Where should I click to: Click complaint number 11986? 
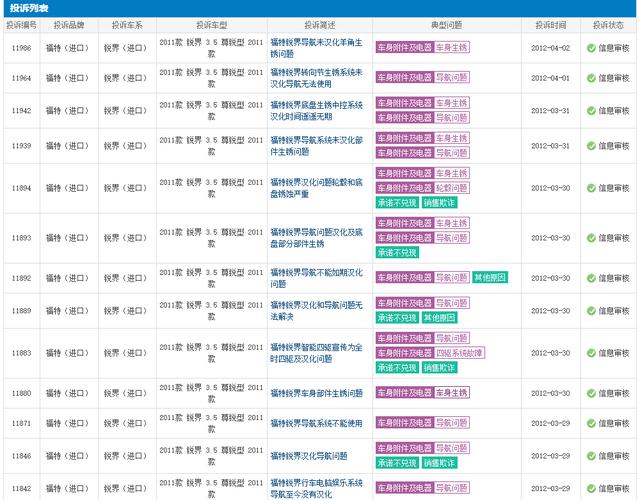22,48
